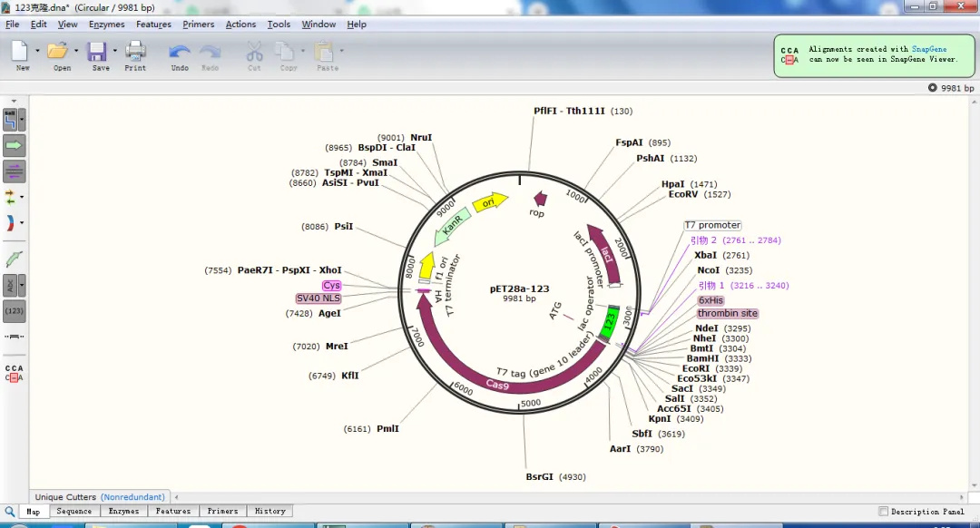
Task: Click the show primers sidebar icon
Action: pyautogui.click(x=14, y=171)
